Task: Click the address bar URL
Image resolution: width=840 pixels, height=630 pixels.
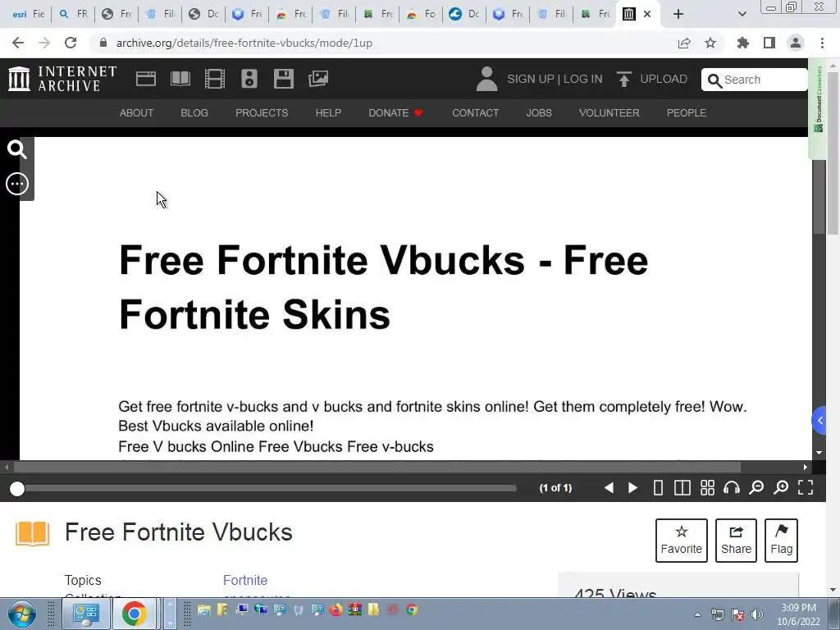Action: [244, 43]
